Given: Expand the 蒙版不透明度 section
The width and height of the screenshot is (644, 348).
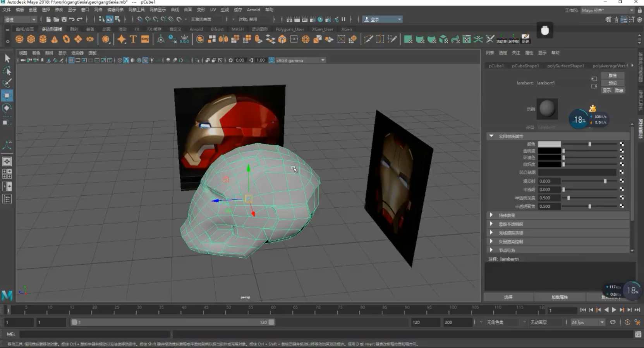Looking at the screenshot, I should click(x=491, y=224).
